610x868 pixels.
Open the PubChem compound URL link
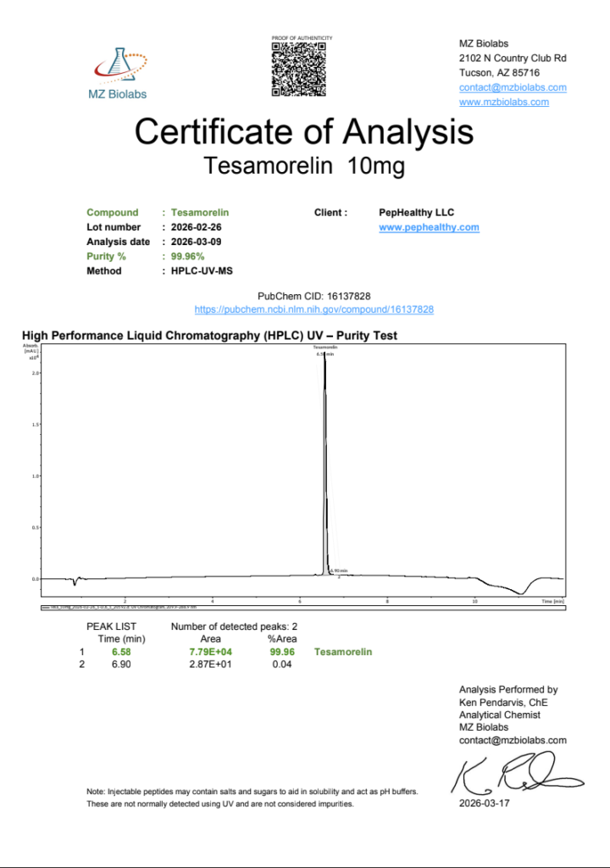[314, 310]
